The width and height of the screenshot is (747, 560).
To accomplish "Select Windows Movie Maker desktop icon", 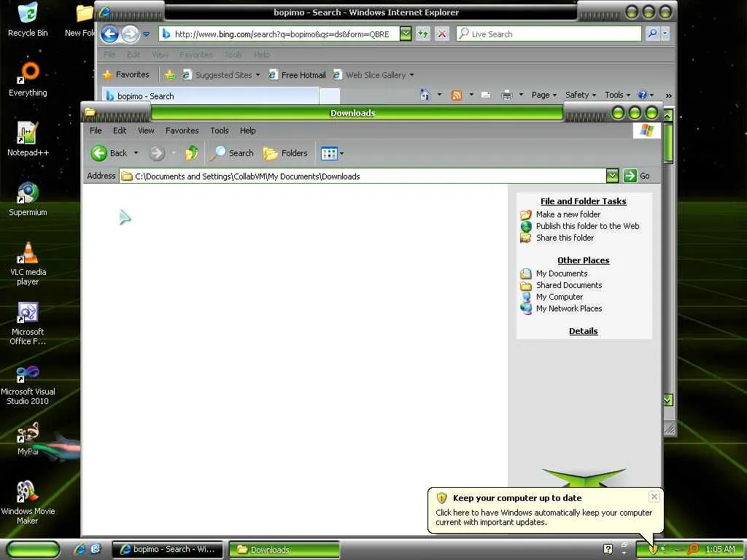I will (x=28, y=502).
